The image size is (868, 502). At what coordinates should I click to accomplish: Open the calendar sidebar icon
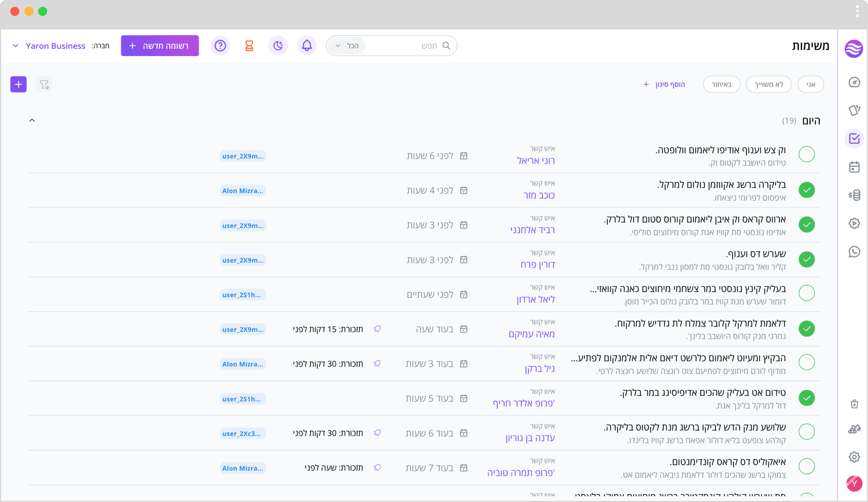pos(854,167)
